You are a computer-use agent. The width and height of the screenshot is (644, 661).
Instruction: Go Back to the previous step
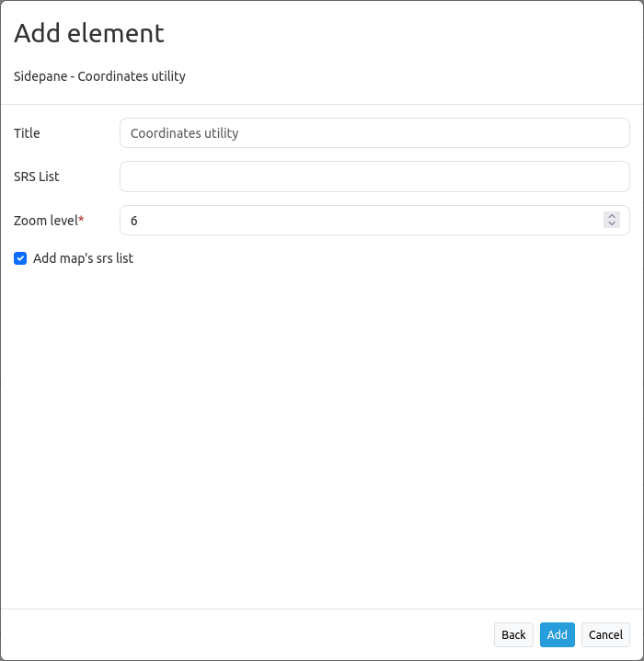coord(513,634)
